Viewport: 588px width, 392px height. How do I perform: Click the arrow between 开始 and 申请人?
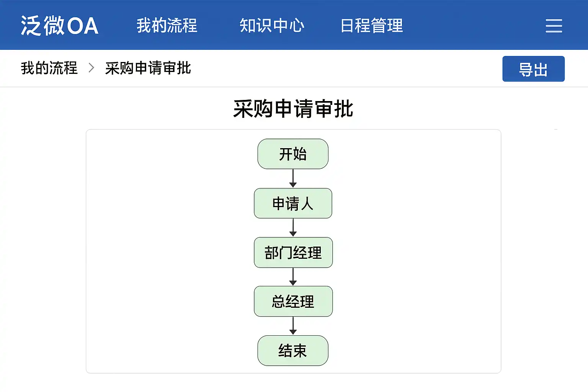point(293,178)
